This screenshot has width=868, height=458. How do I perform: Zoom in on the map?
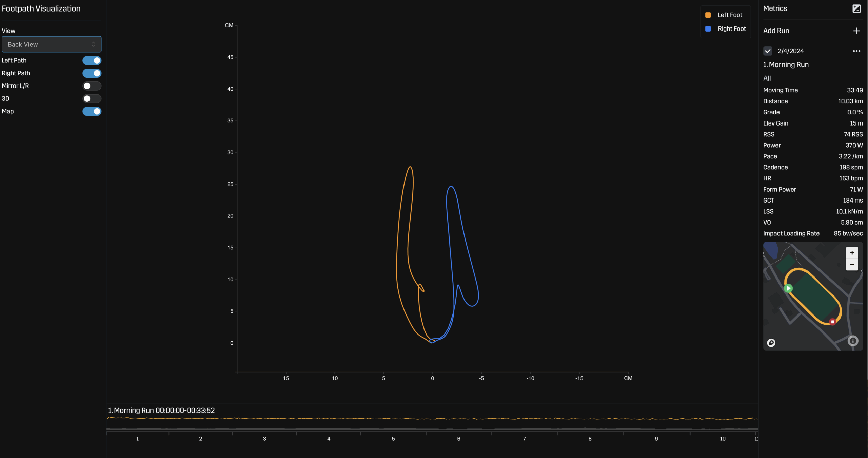pyautogui.click(x=852, y=253)
